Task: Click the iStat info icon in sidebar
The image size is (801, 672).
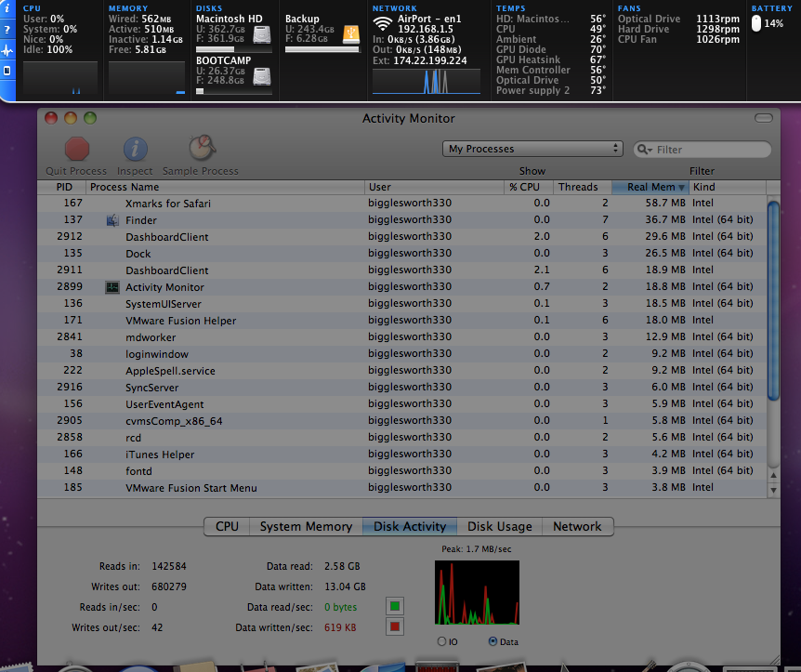Action: point(7,8)
